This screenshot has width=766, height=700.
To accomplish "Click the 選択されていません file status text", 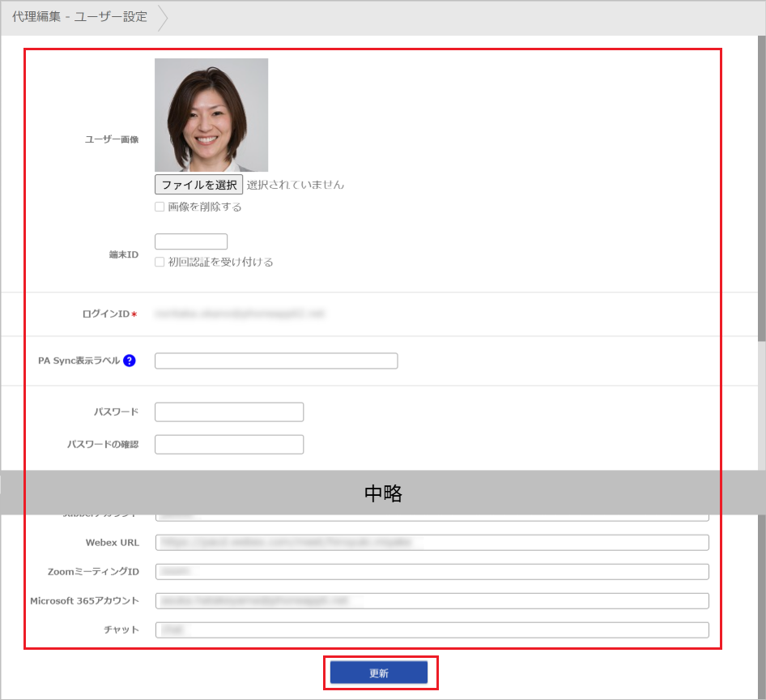I will 296,185.
